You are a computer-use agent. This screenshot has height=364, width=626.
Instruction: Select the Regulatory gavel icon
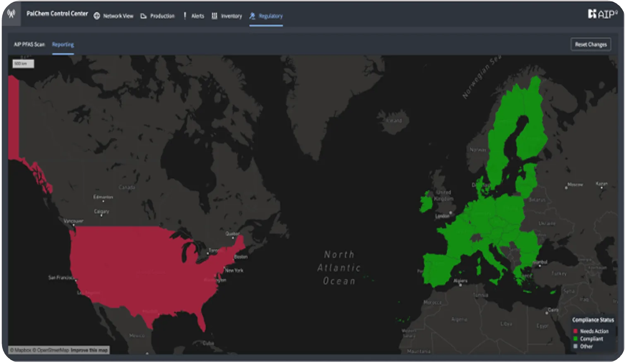point(252,16)
